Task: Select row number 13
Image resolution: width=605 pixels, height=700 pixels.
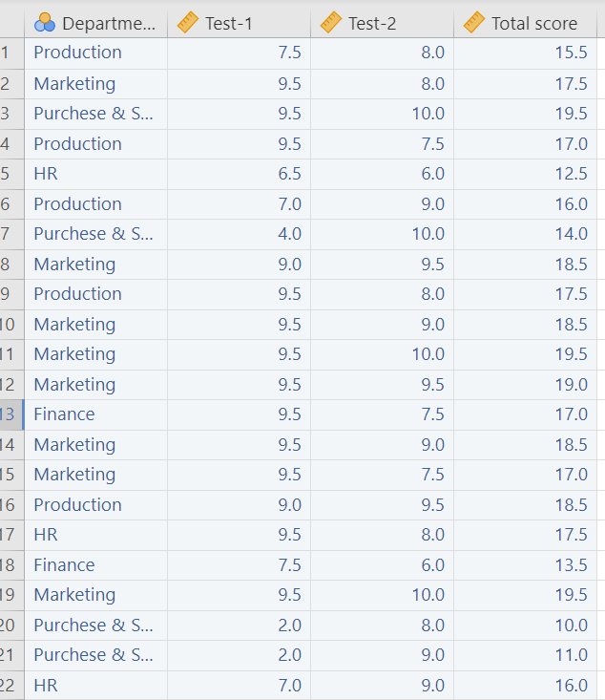Action: [x=9, y=414]
